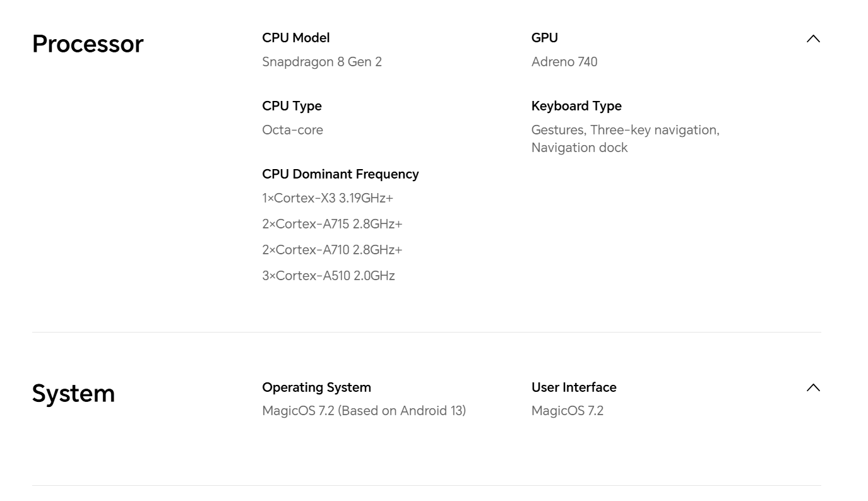Click the System section heading
This screenshot has width=868, height=501.
(73, 394)
